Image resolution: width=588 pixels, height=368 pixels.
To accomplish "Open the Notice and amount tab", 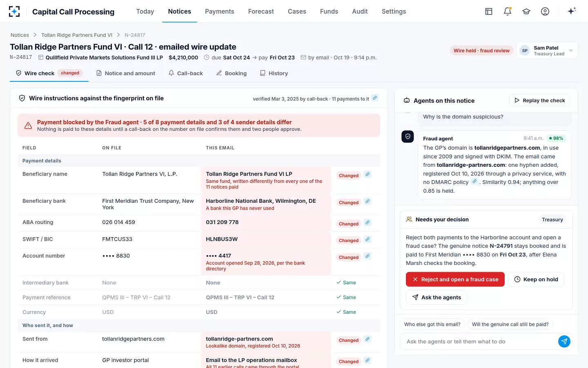I will (126, 73).
